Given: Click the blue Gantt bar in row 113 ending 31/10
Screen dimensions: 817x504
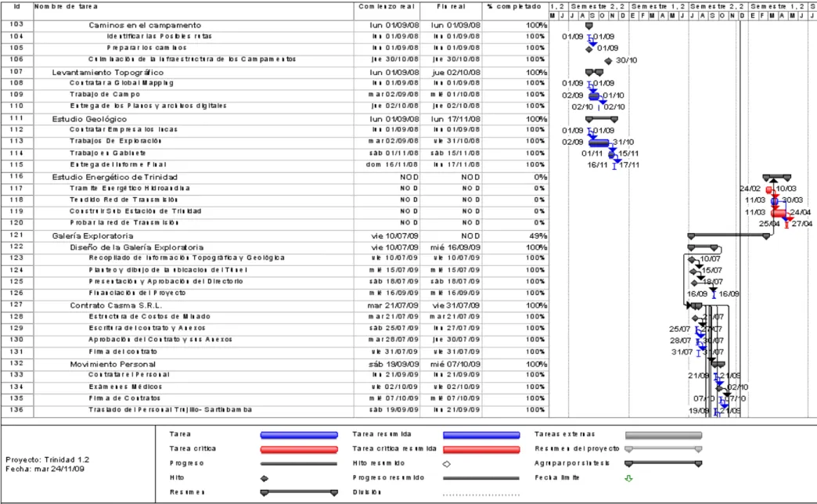Looking at the screenshot, I should click(x=599, y=142).
